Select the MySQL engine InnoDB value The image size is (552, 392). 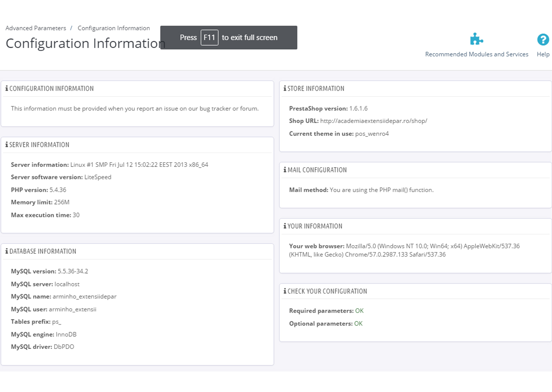point(66,335)
